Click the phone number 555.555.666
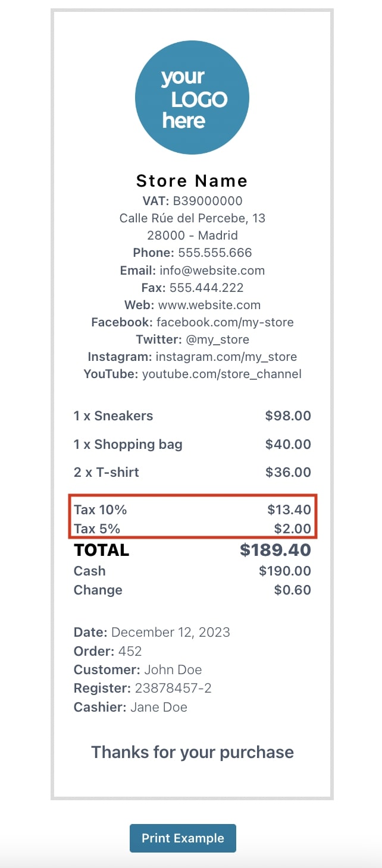 click(215, 253)
